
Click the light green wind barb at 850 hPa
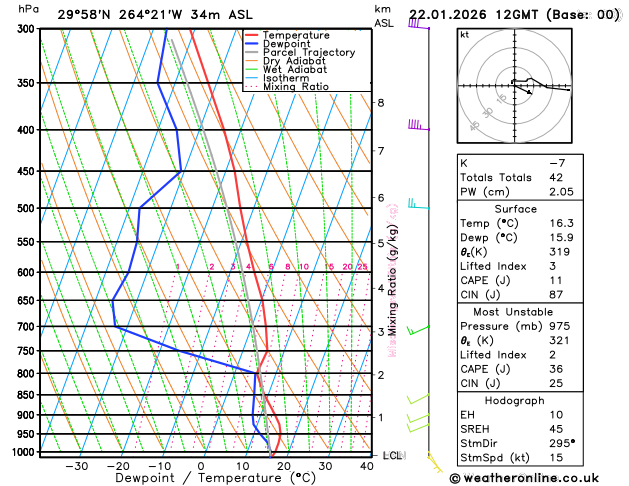pos(418,399)
